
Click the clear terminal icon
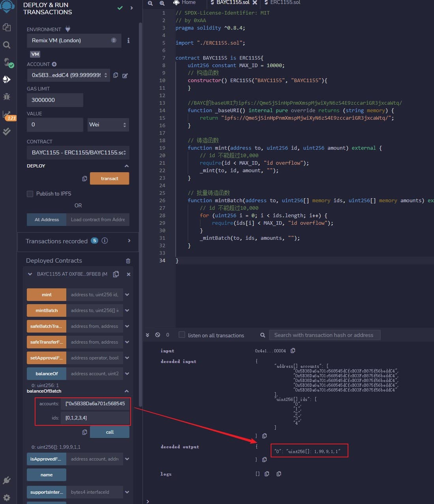coord(158,335)
